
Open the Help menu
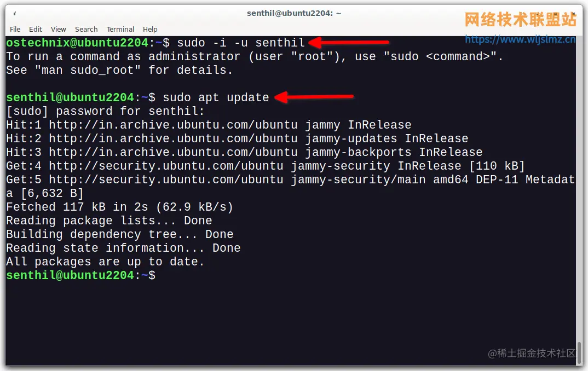[x=150, y=29]
